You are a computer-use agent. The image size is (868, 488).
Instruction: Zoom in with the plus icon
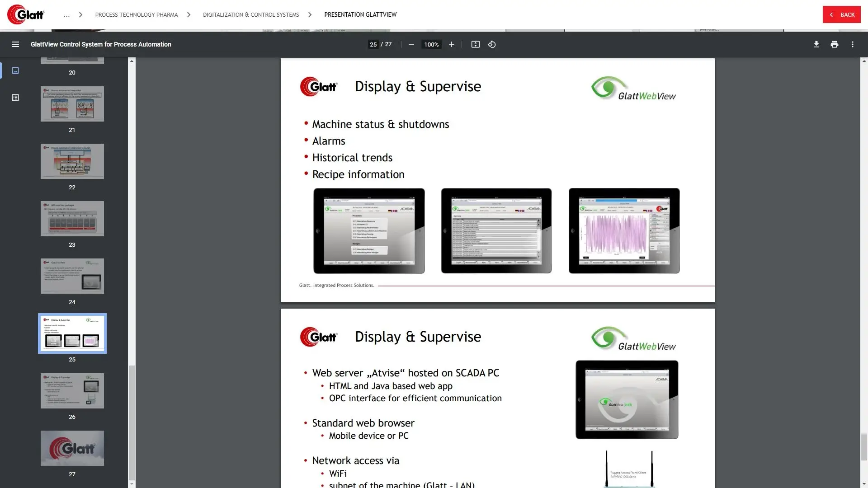click(451, 44)
